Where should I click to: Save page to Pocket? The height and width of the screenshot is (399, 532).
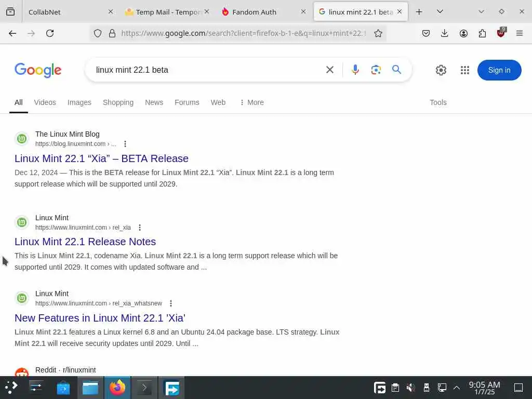click(426, 33)
